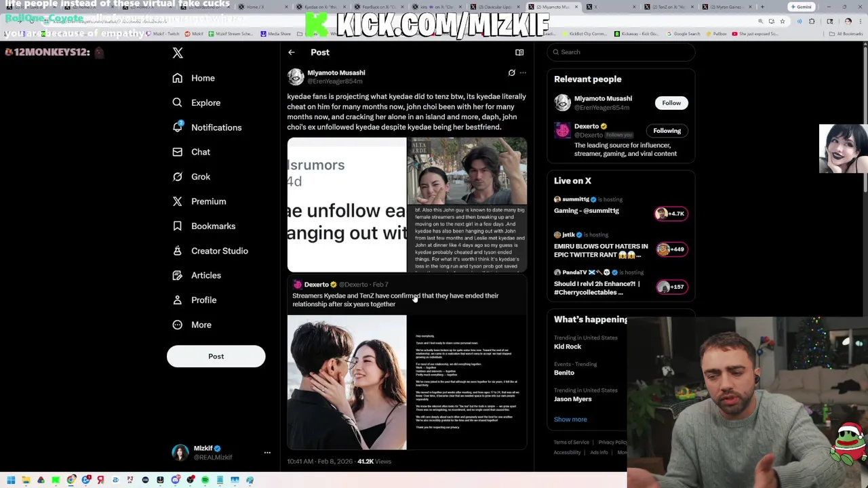Click the white Post button

(216, 356)
